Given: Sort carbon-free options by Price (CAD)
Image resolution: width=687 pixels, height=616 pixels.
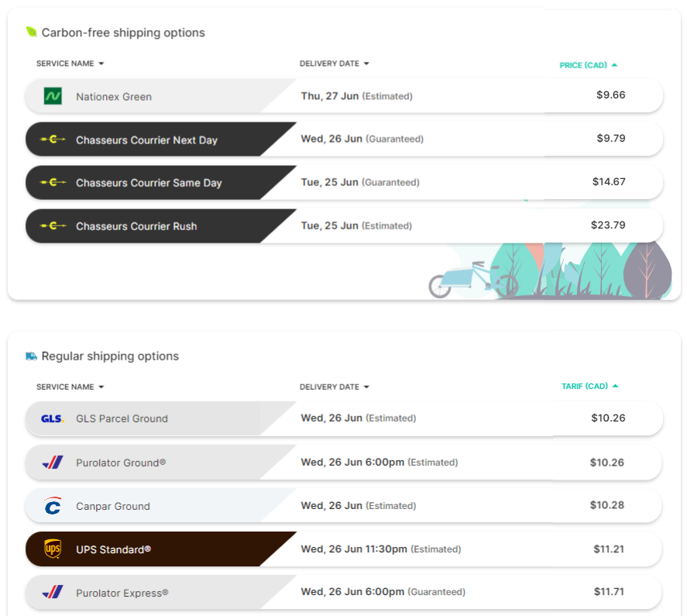Looking at the screenshot, I should tap(589, 65).
